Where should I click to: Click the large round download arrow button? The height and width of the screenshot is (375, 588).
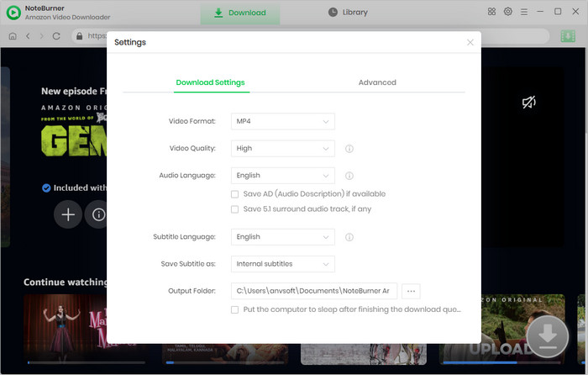pos(548,336)
